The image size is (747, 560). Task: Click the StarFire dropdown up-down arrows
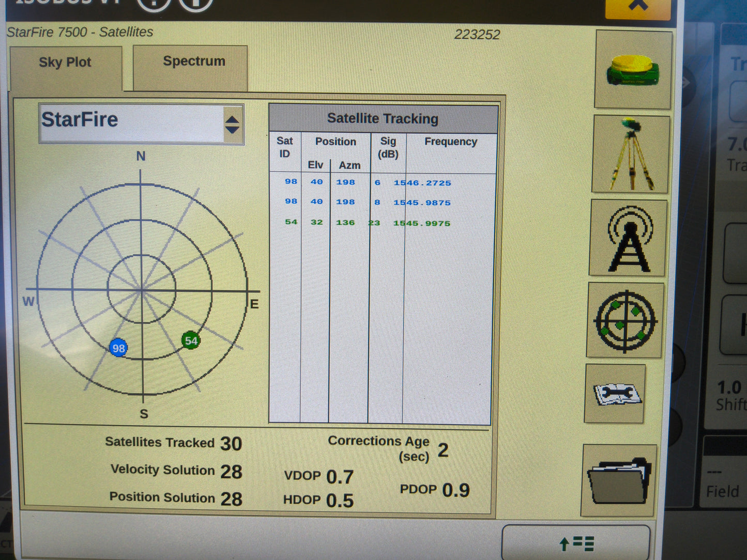(233, 125)
